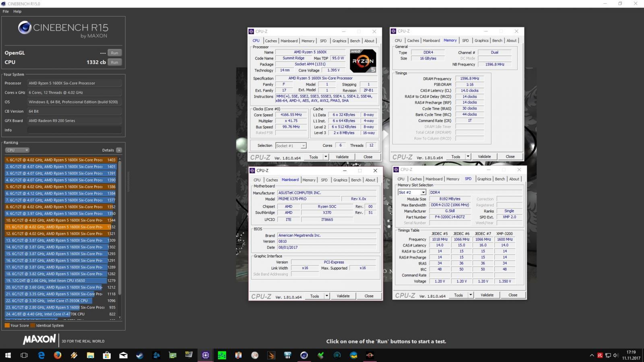This screenshot has width=644, height=362.
Task: Open the CPU ranking filter dropdown
Action: coord(17,150)
